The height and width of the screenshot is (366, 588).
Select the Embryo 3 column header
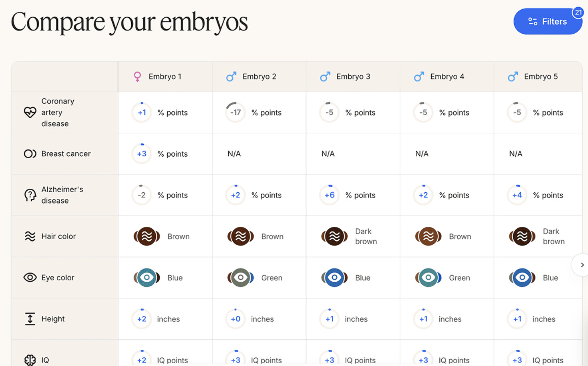coord(353,77)
